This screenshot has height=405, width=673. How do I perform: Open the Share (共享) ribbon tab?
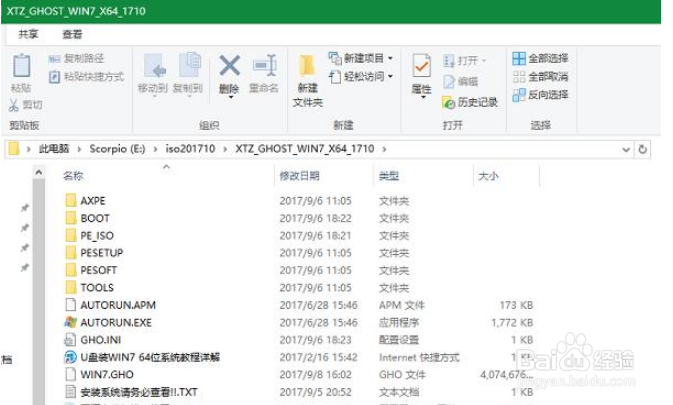(29, 34)
